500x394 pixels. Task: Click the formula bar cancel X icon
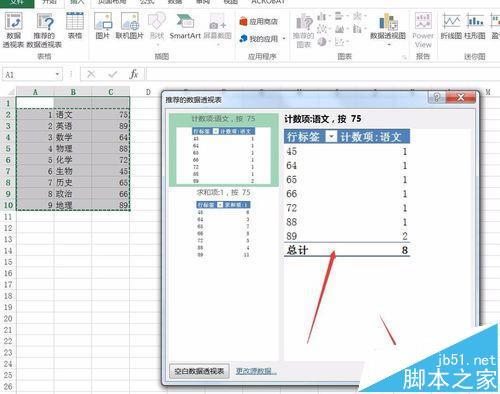tap(91, 74)
